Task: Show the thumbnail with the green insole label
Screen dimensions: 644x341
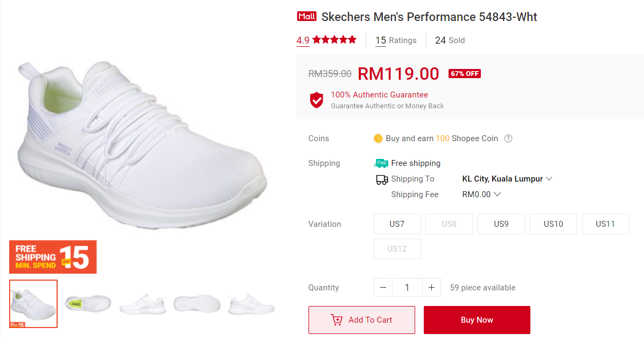Action: [88, 304]
